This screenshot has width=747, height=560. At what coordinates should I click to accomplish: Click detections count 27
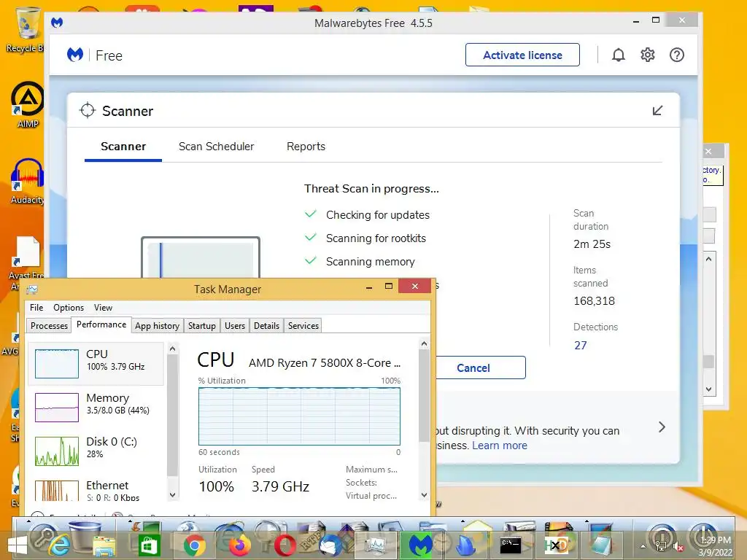click(580, 345)
